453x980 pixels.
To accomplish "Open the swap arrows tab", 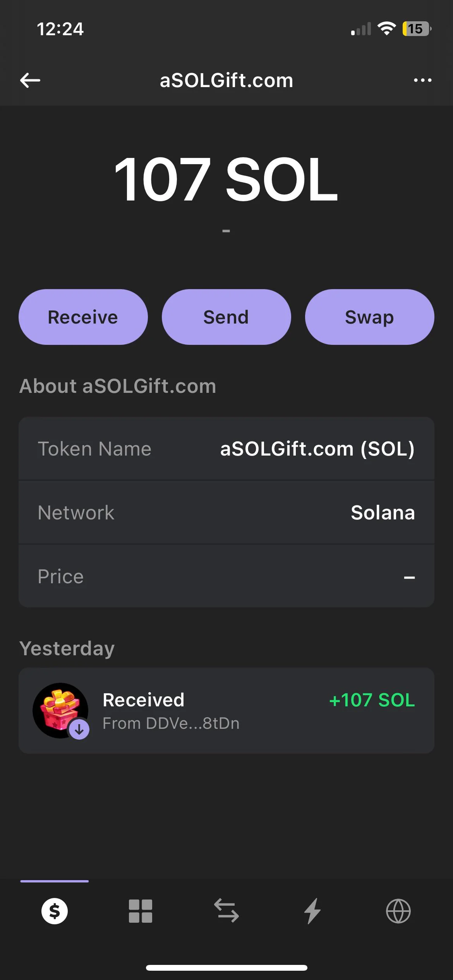I will tap(226, 911).
